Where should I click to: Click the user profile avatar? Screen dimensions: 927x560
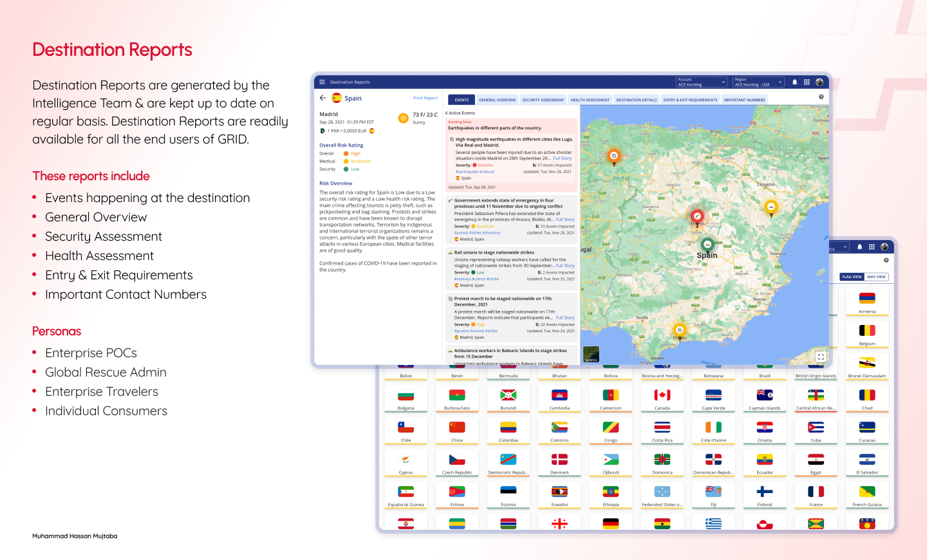[819, 82]
